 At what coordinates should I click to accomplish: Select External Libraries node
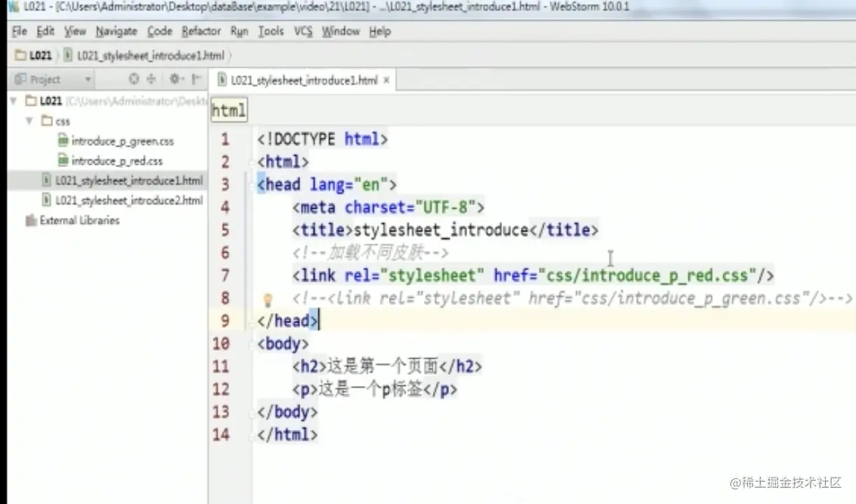click(x=80, y=221)
